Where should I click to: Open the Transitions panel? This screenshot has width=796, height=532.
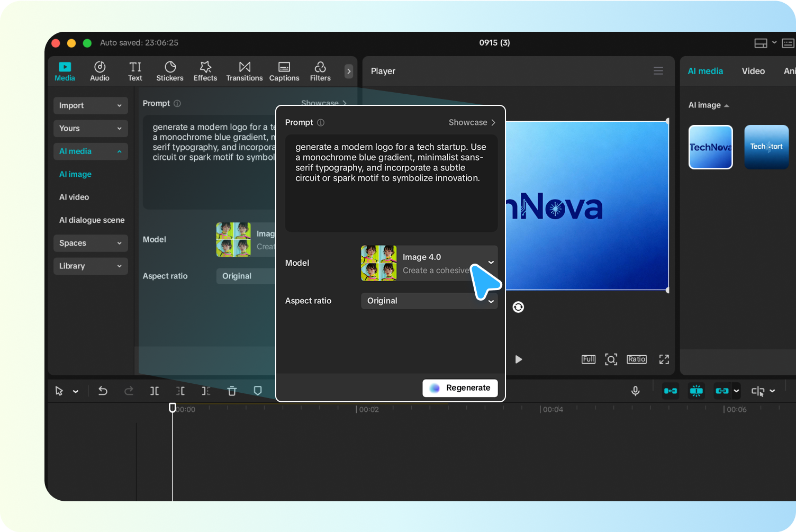(x=245, y=71)
